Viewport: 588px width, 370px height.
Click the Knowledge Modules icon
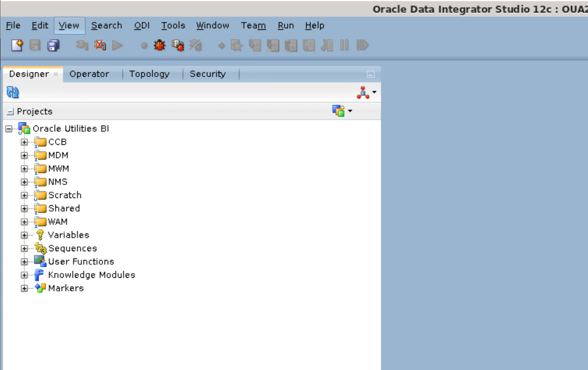(x=39, y=275)
